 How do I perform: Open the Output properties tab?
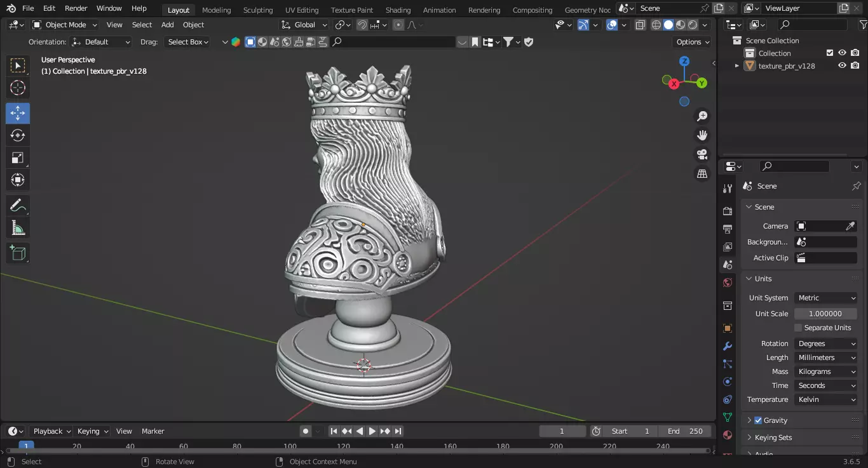tap(728, 229)
